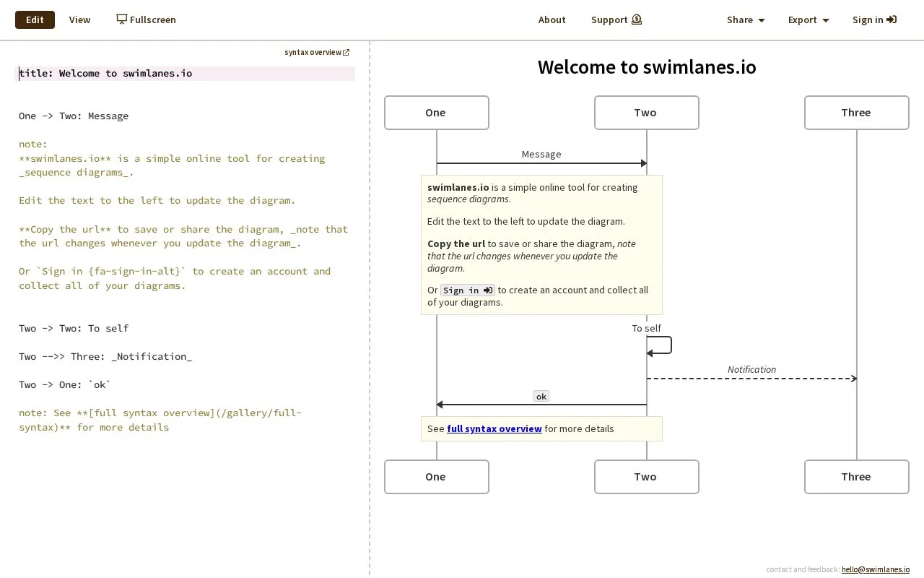924x578 pixels.
Task: Click the "To self" label in the diagram
Action: point(647,328)
